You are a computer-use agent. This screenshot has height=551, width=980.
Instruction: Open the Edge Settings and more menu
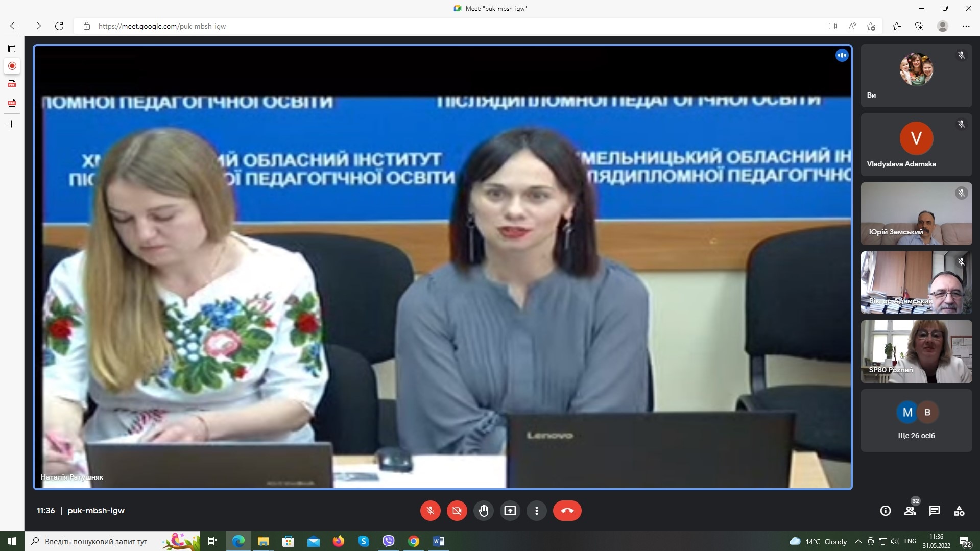[966, 26]
